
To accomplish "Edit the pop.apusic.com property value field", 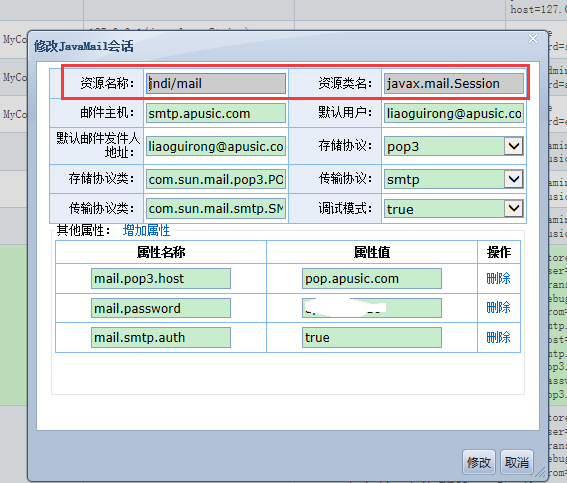I will (372, 278).
